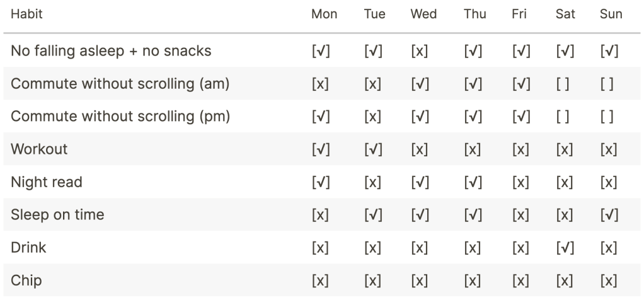Check Sunday box for Commute without scrolling (pm)
644x300 pixels.
pos(607,117)
